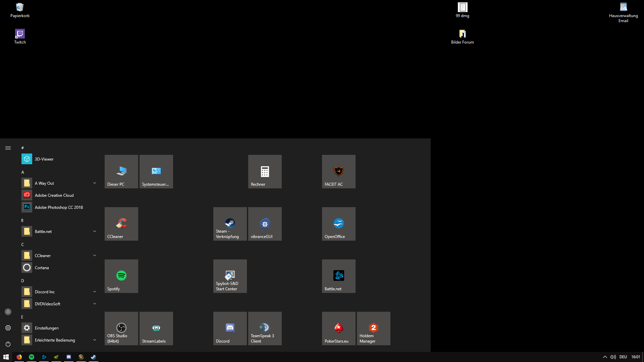
Task: Expand the CCleaner folder in app list
Action: (x=60, y=255)
